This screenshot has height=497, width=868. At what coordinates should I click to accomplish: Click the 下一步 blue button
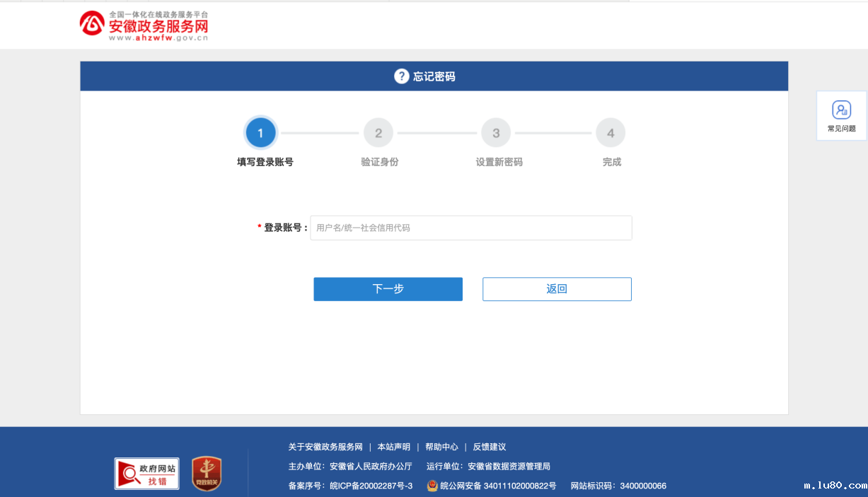388,289
